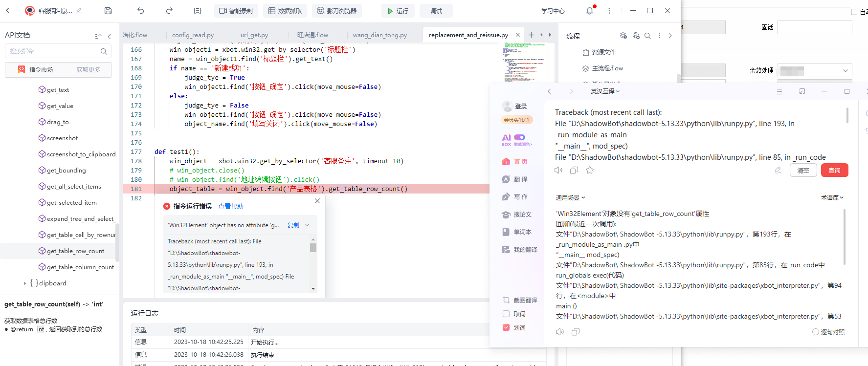This screenshot has width=868, height=366.
Task: Play translation audio with speaker icon
Action: point(559,332)
